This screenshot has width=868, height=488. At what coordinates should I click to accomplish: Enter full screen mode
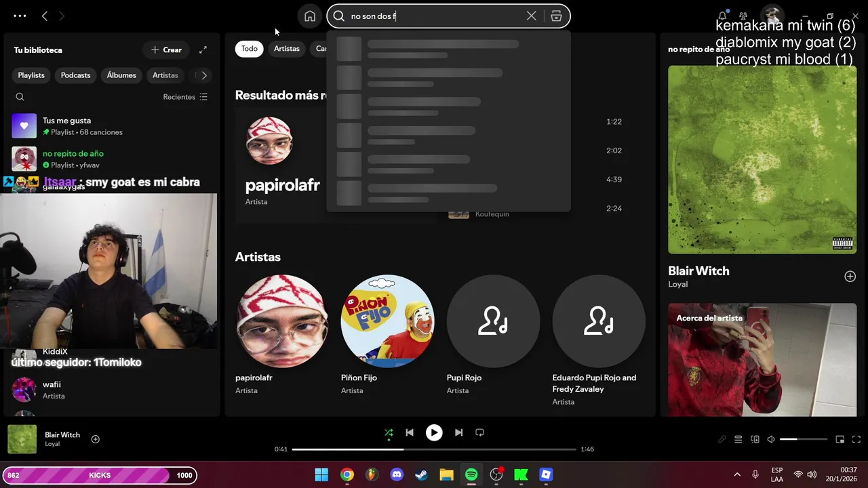pyautogui.click(x=856, y=439)
